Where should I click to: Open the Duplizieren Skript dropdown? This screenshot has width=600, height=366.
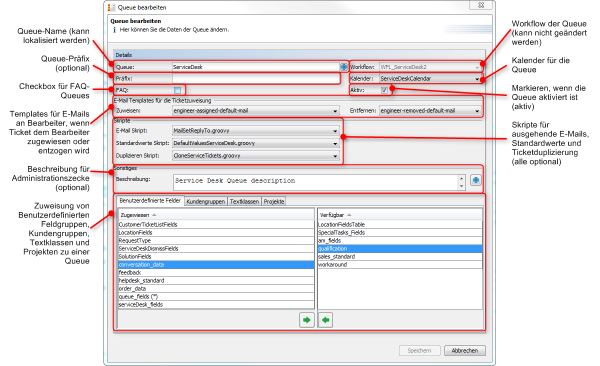[x=256, y=156]
